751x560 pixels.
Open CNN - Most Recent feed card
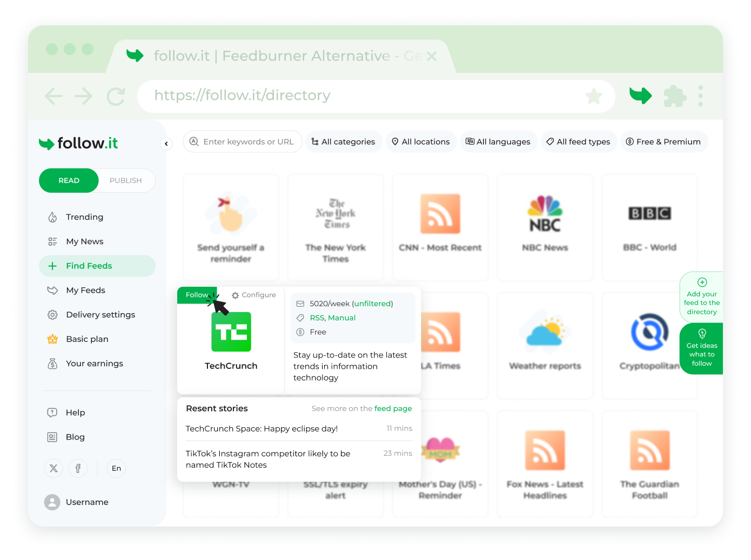(x=440, y=227)
